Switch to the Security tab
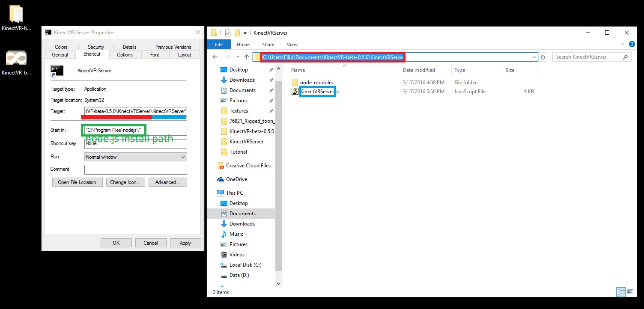The image size is (644, 309). [96, 47]
